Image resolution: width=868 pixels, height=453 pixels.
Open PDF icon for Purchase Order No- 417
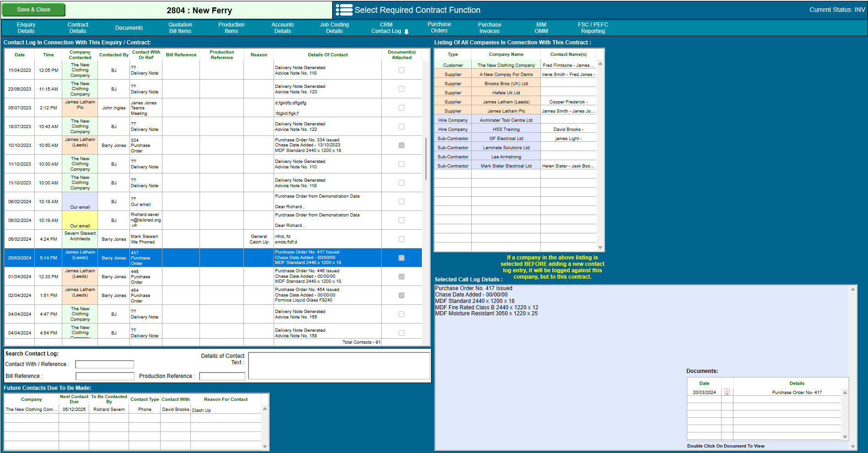pos(727,392)
